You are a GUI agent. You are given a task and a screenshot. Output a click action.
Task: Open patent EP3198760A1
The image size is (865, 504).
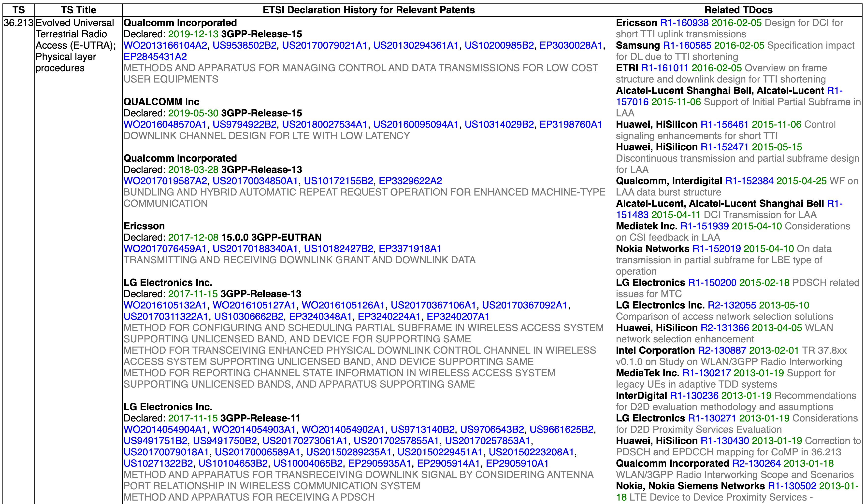coord(571,124)
